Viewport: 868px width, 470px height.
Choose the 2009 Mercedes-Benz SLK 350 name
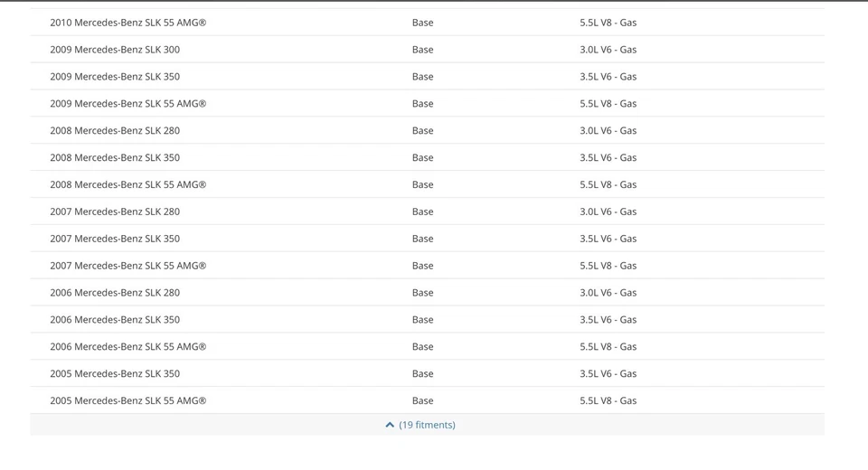pos(115,77)
